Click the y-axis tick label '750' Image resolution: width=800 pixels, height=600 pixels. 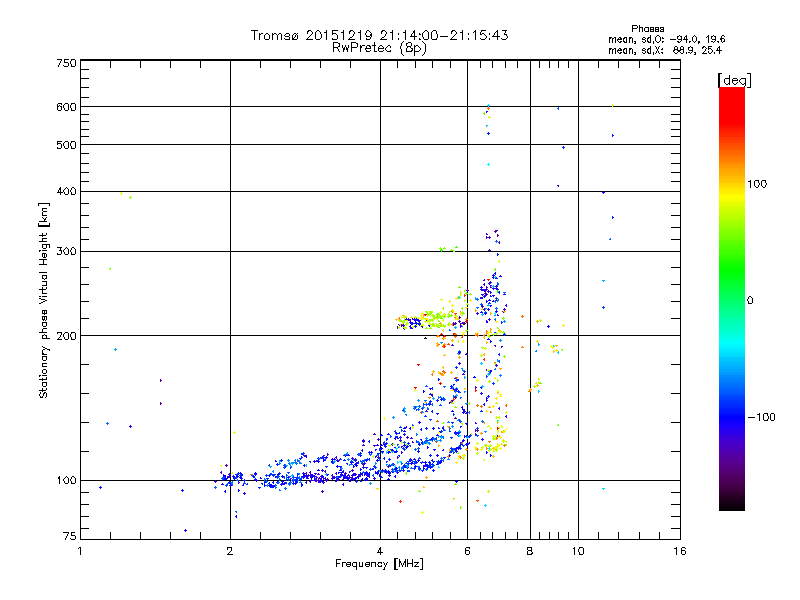[x=67, y=63]
